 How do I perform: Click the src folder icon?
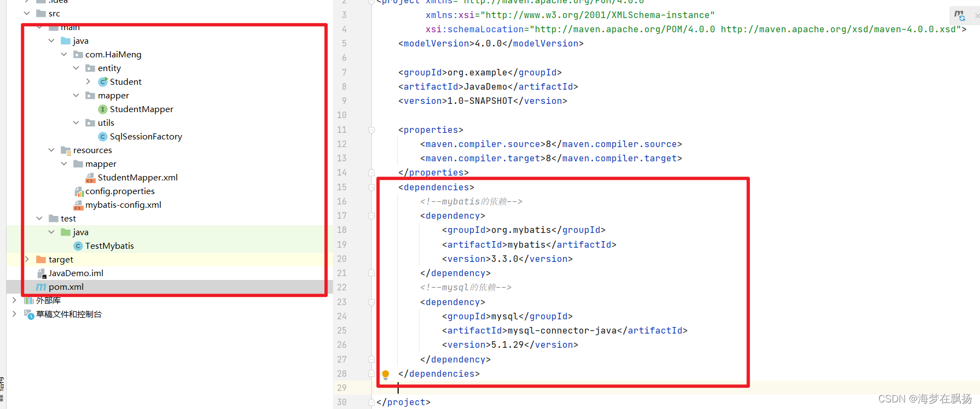tap(41, 14)
